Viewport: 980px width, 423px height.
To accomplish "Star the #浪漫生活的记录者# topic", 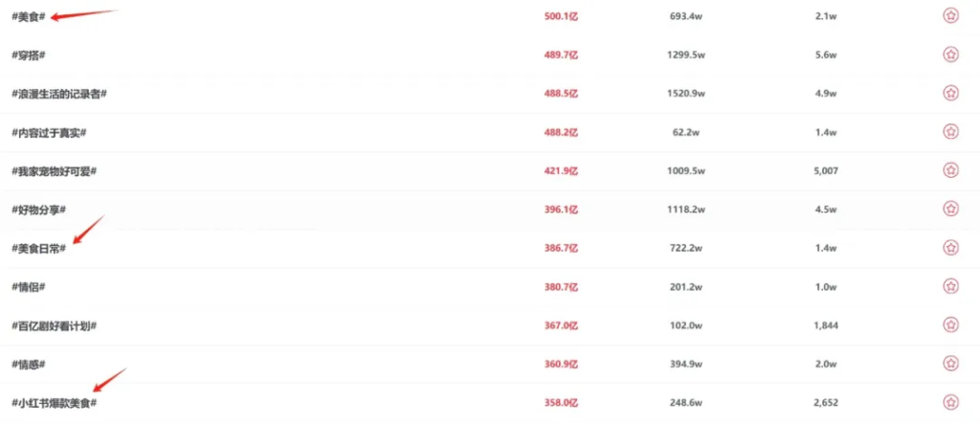I will 950,94.
